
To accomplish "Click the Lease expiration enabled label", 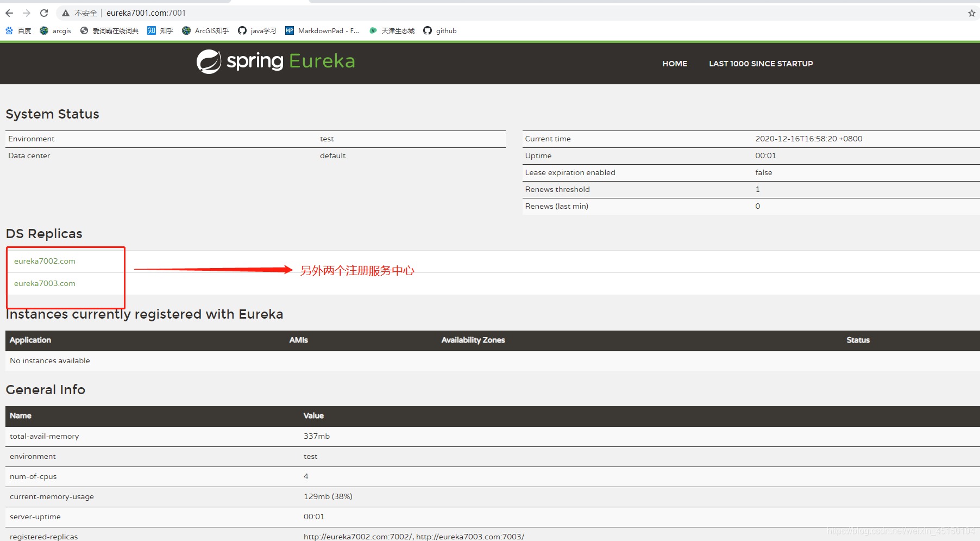I will click(570, 173).
